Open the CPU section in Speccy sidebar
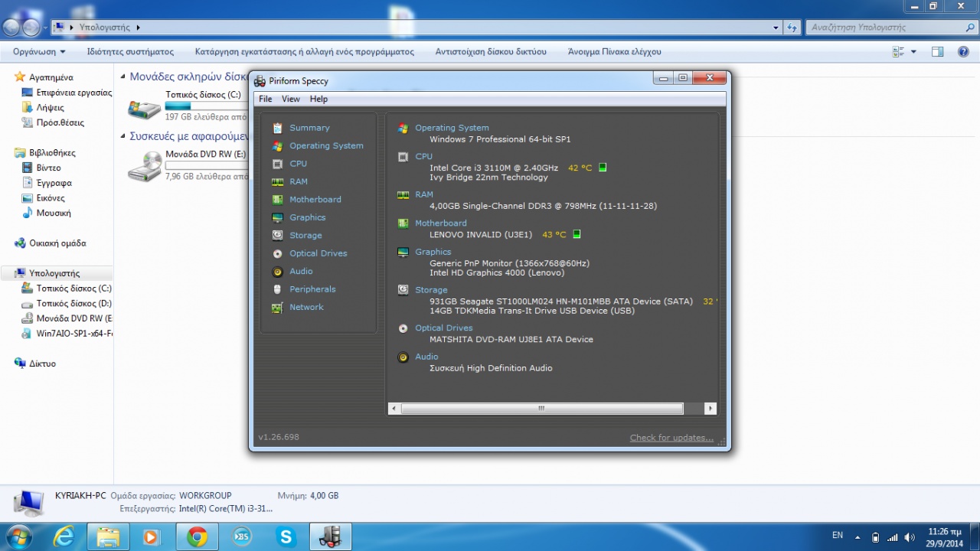980x551 pixels. [298, 164]
